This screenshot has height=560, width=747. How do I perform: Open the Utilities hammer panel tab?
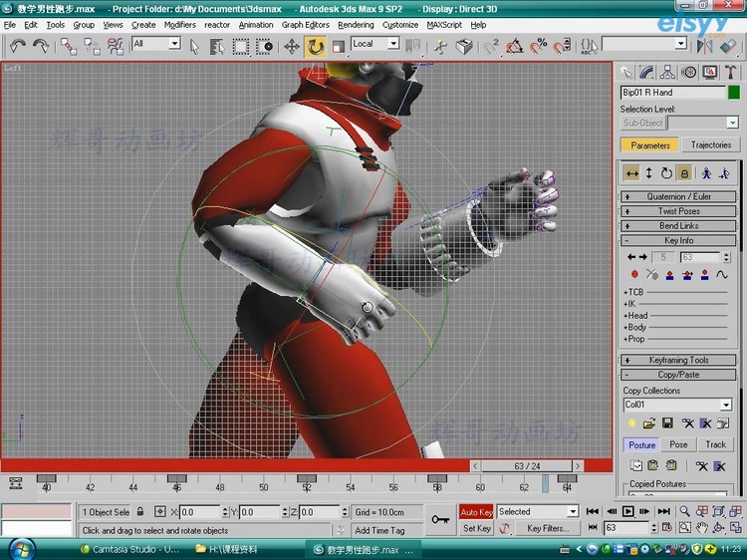(731, 72)
